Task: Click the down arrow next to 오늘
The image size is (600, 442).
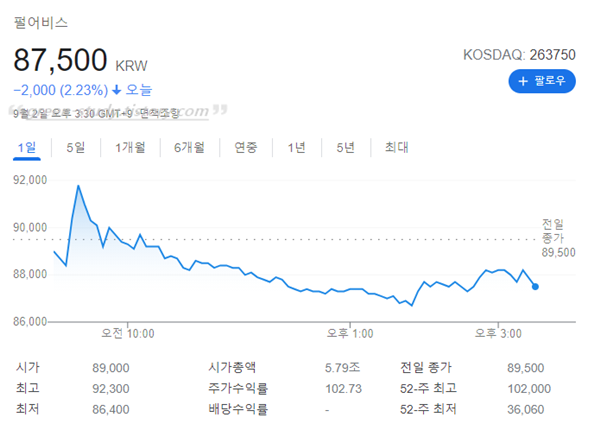Action: click(117, 90)
